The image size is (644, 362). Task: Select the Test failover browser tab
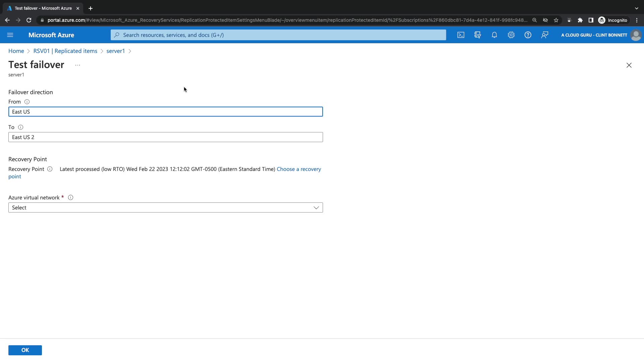(x=43, y=8)
